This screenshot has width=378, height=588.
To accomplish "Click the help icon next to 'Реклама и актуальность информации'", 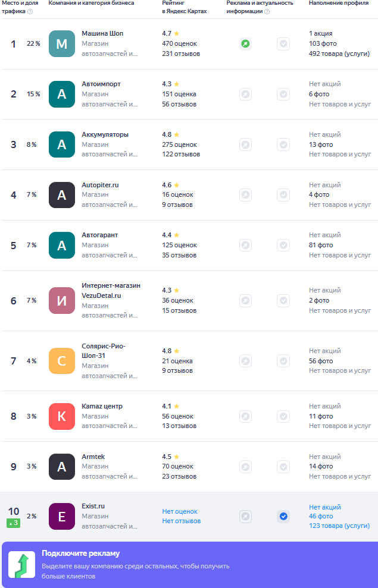I will coord(267,11).
